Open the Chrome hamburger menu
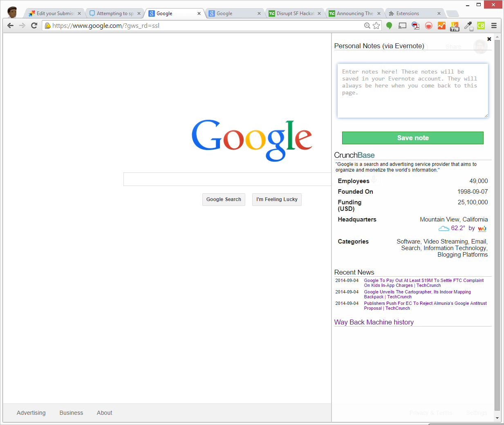 [494, 25]
